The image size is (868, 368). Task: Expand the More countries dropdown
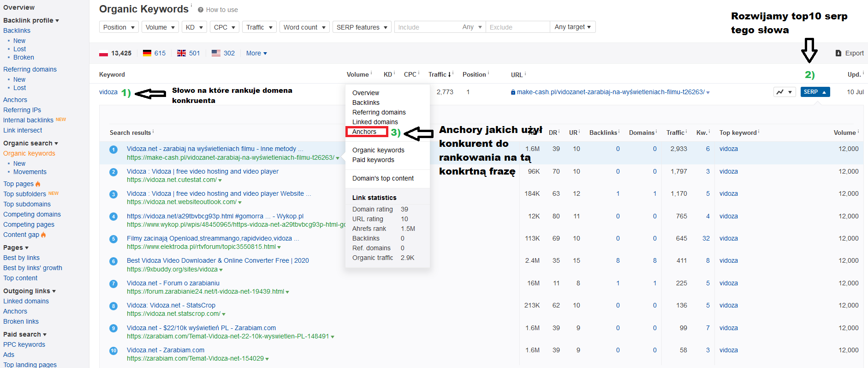coord(256,53)
